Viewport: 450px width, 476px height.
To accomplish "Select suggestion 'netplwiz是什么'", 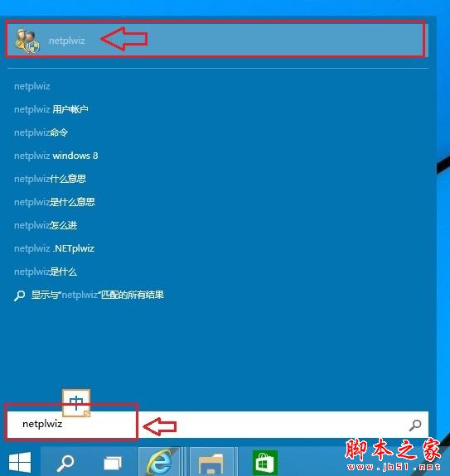I will pyautogui.click(x=46, y=272).
